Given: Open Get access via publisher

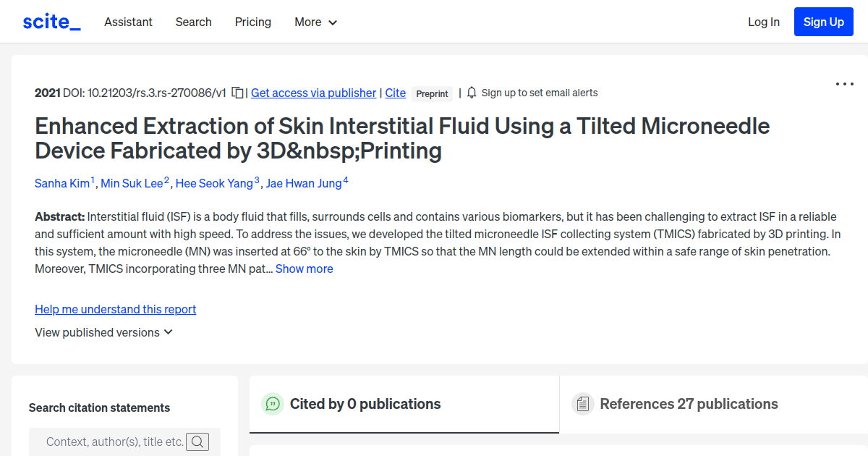Looking at the screenshot, I should coord(313,93).
